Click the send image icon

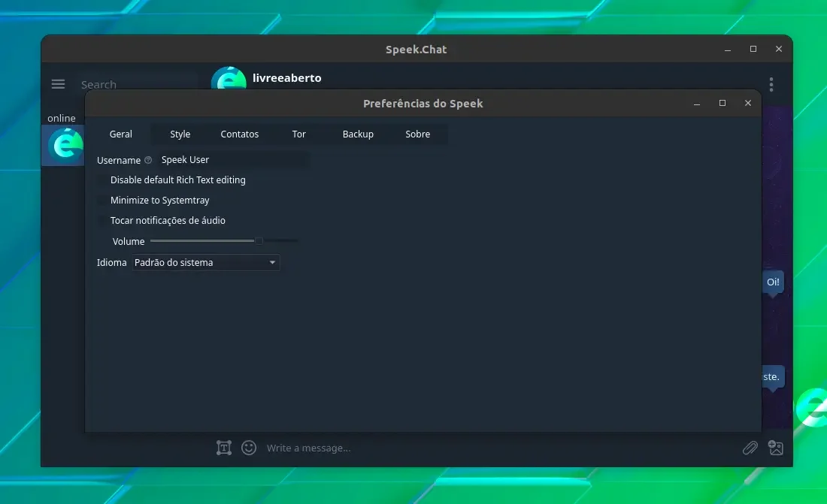click(775, 448)
